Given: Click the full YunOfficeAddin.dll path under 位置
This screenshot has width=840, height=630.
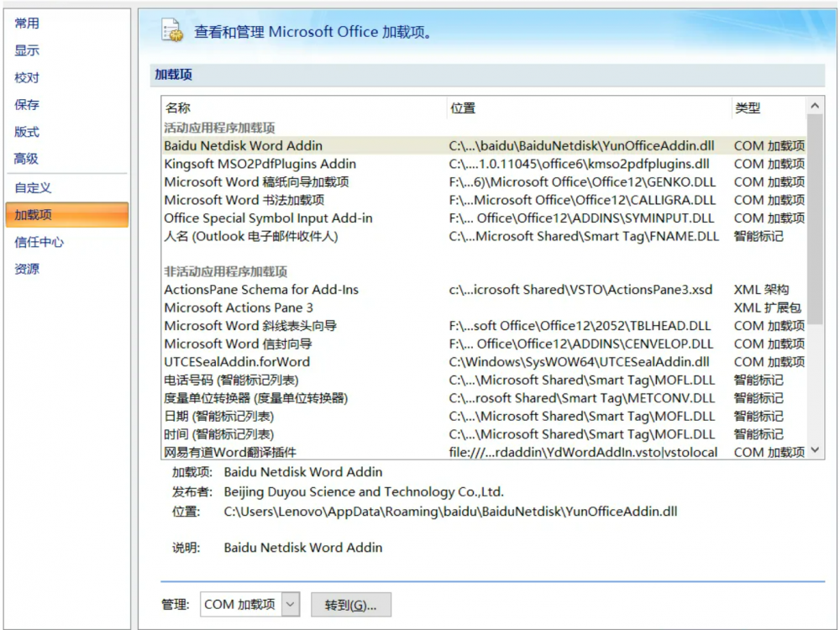Looking at the screenshot, I should tap(450, 512).
